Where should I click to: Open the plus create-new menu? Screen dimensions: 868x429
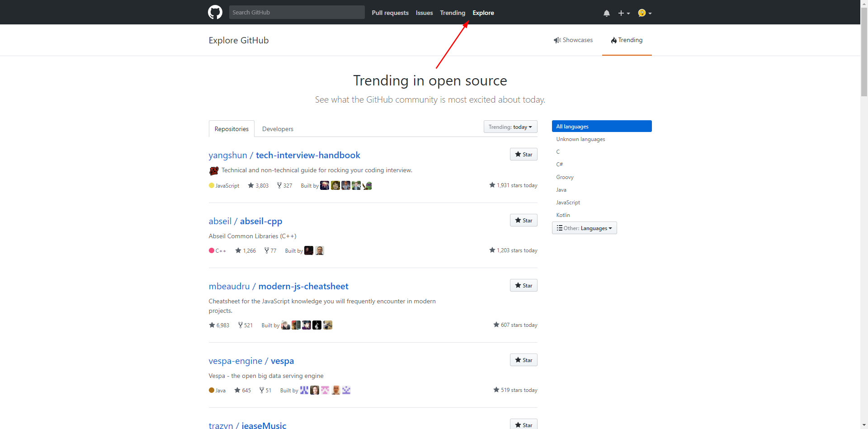click(x=624, y=13)
